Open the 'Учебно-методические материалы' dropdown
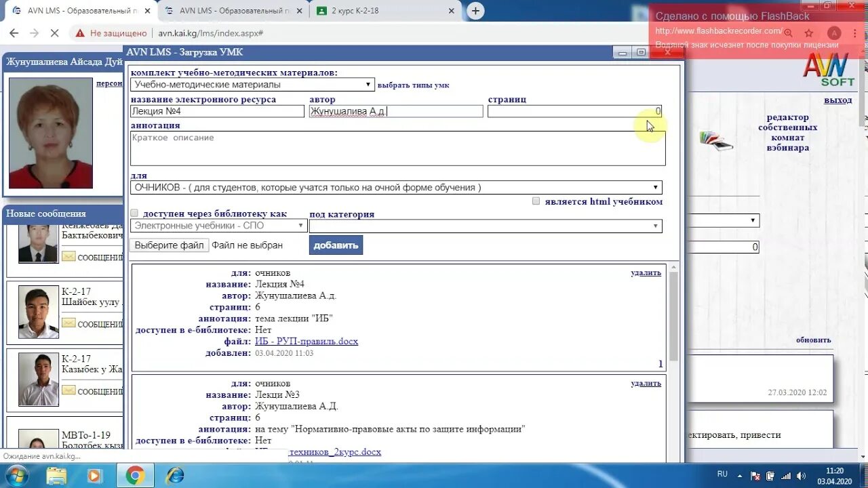Viewport: 868px width, 488px height. 252,85
